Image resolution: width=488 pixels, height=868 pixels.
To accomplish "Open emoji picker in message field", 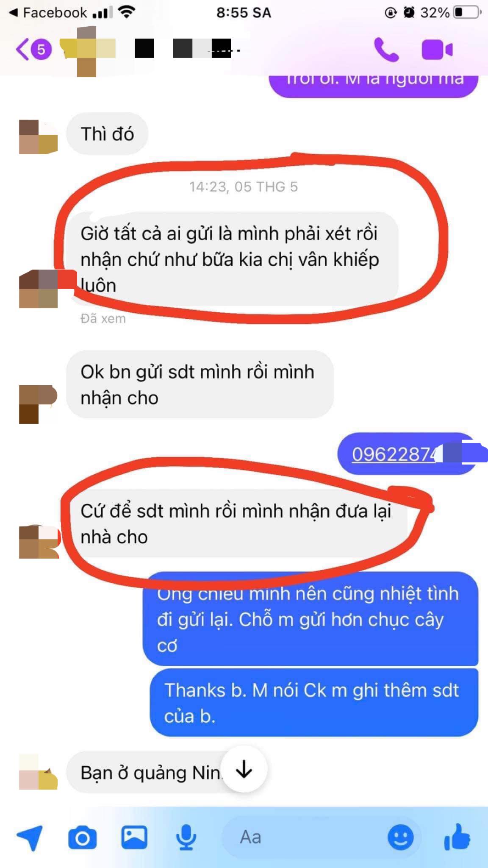I will 400,837.
